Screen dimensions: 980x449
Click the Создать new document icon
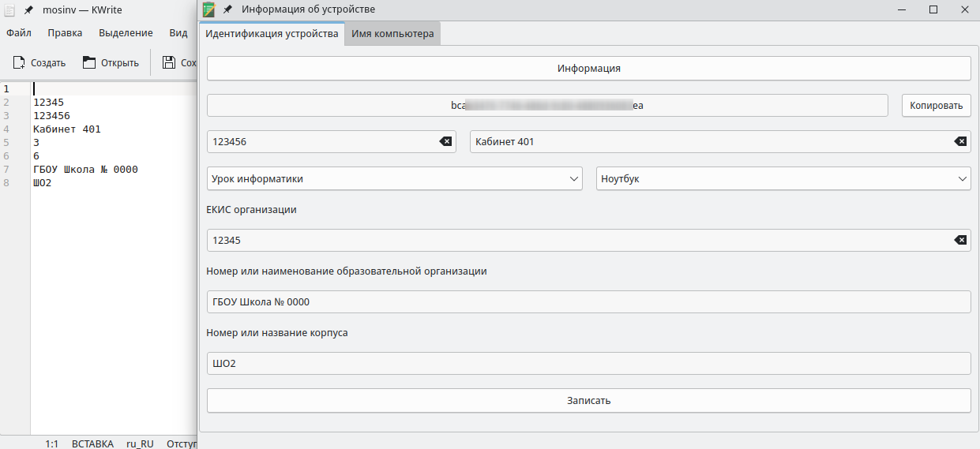pos(19,62)
